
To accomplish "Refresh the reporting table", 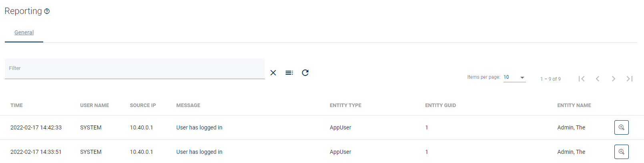I will 305,73.
